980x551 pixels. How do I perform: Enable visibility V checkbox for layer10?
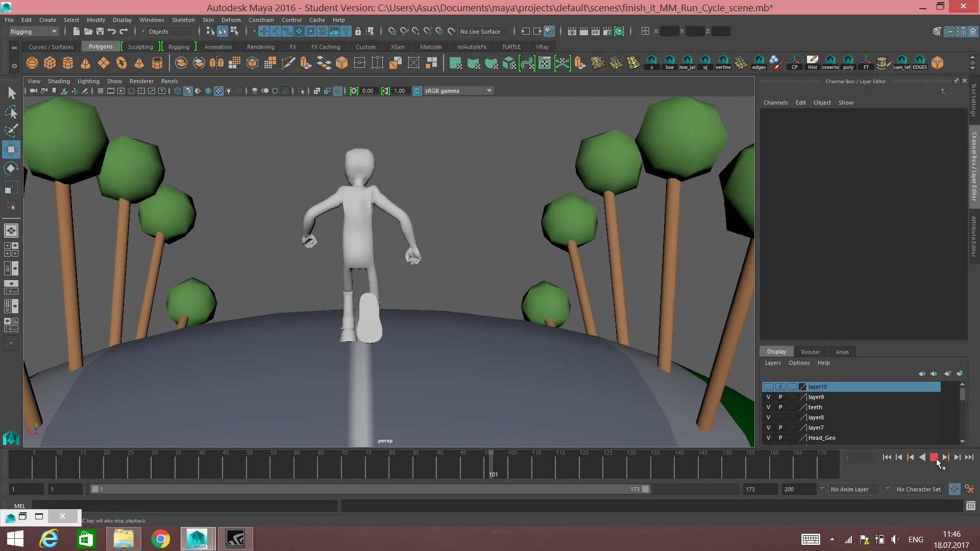(769, 387)
